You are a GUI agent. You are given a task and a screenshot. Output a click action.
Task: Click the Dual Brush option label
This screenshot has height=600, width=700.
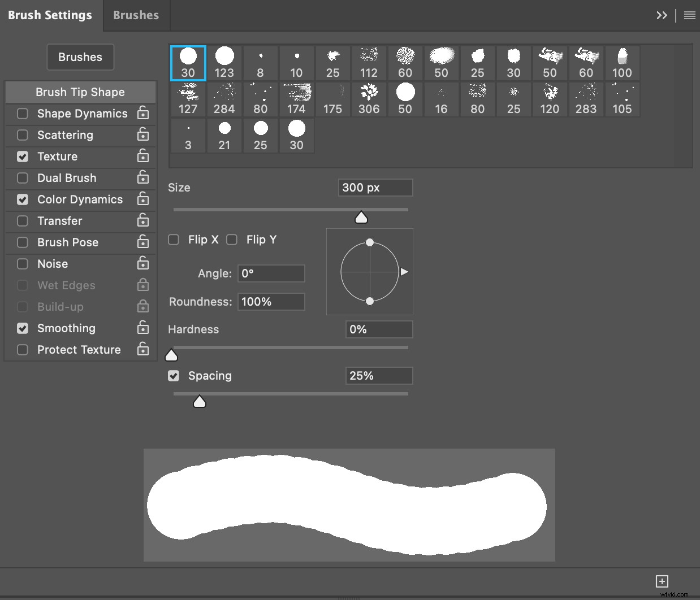(67, 178)
